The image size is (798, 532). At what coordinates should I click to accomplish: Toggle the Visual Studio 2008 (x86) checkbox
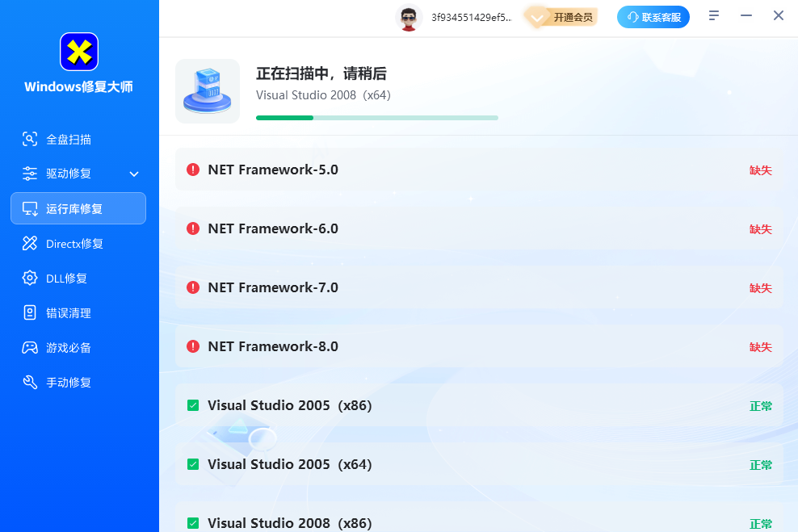pyautogui.click(x=193, y=523)
